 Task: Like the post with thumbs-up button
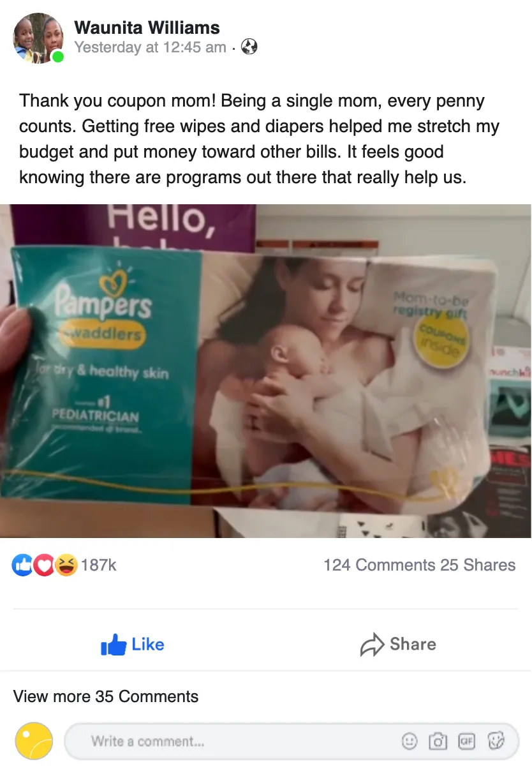point(133,645)
